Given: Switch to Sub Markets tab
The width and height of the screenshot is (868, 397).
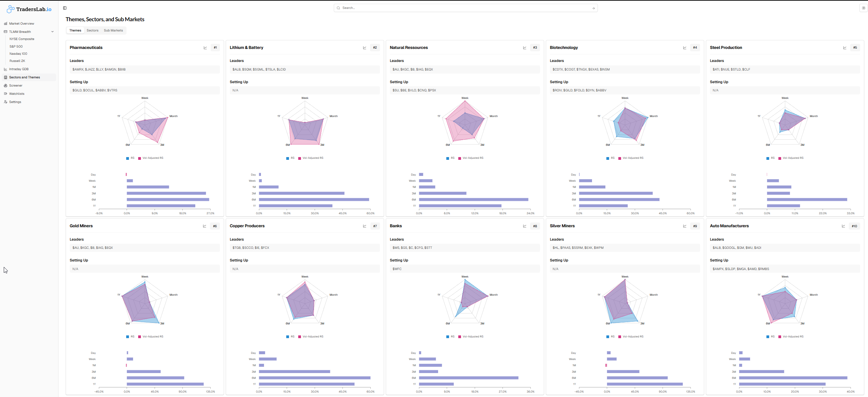Looking at the screenshot, I should pyautogui.click(x=113, y=30).
